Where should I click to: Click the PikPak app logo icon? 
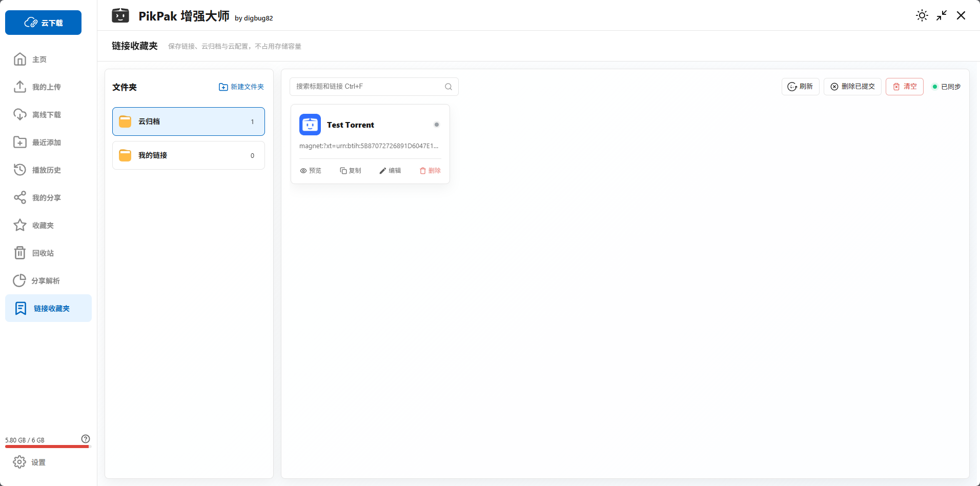tap(120, 15)
